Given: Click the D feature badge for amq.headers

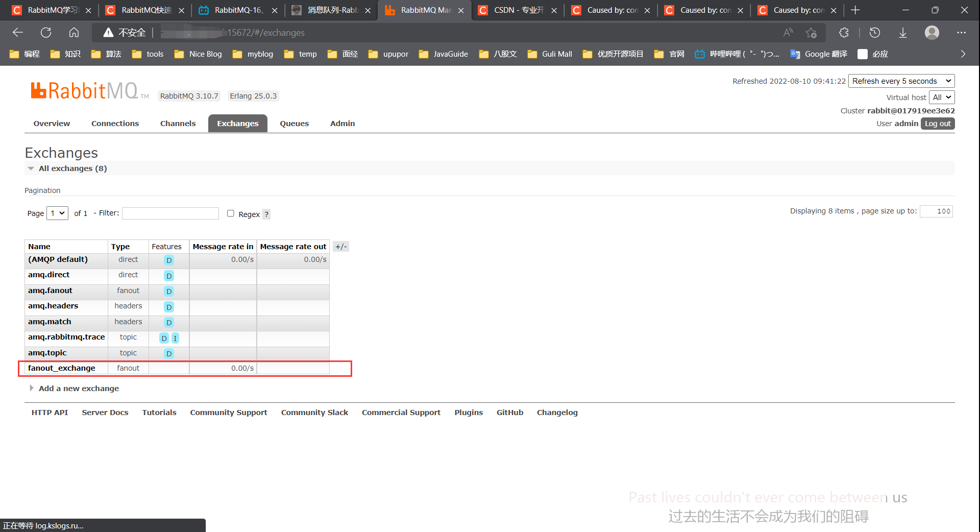Looking at the screenshot, I should 169,307.
